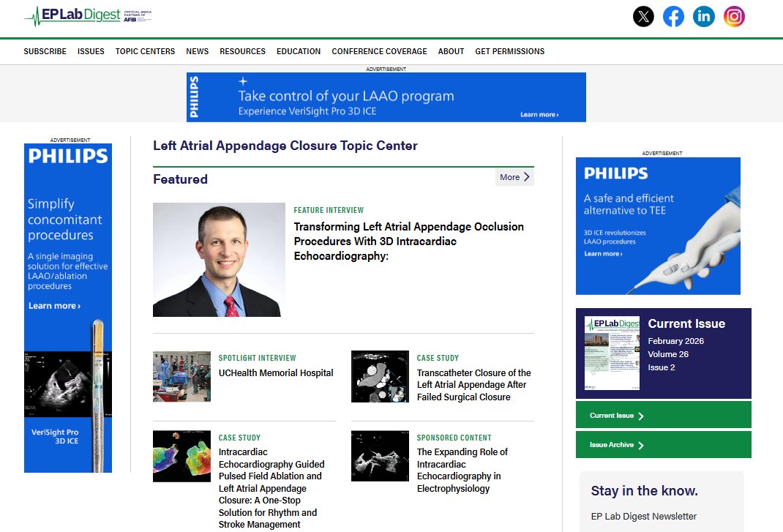
Task: Open Transcatheter Closure of the Left Atrial Appendage article
Action: [474, 385]
